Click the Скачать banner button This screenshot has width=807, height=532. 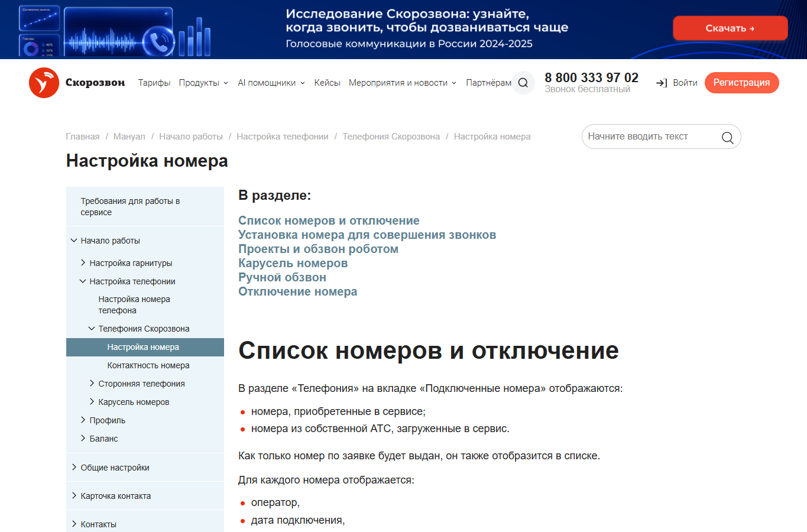(730, 28)
